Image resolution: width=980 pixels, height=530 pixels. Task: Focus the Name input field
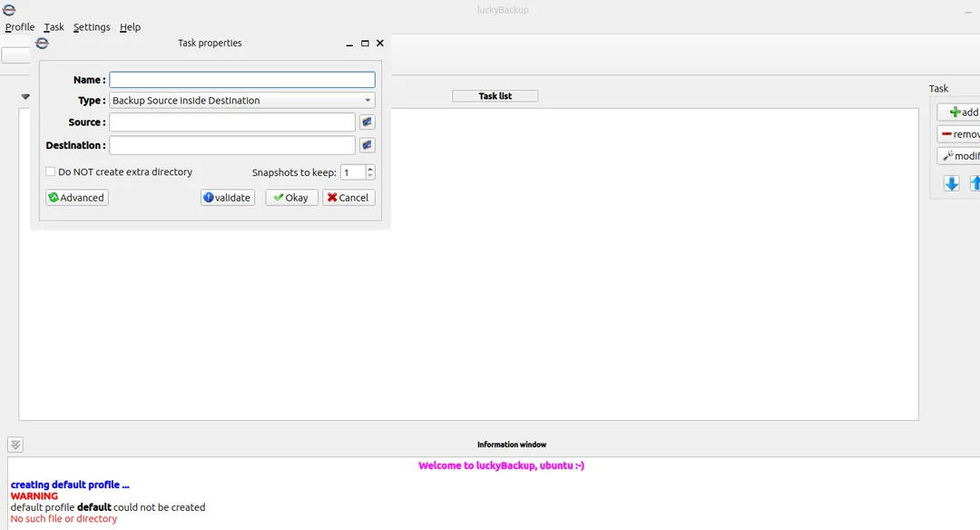241,80
